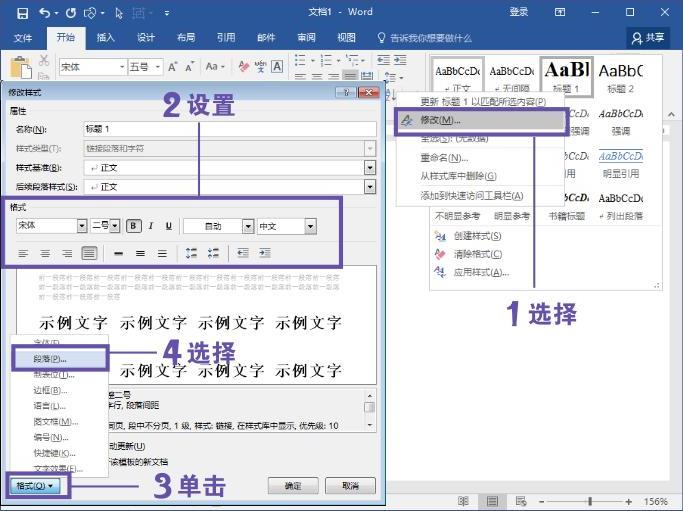Click the 名称 style name input field
This screenshot has width=683, height=511.
tap(230, 130)
